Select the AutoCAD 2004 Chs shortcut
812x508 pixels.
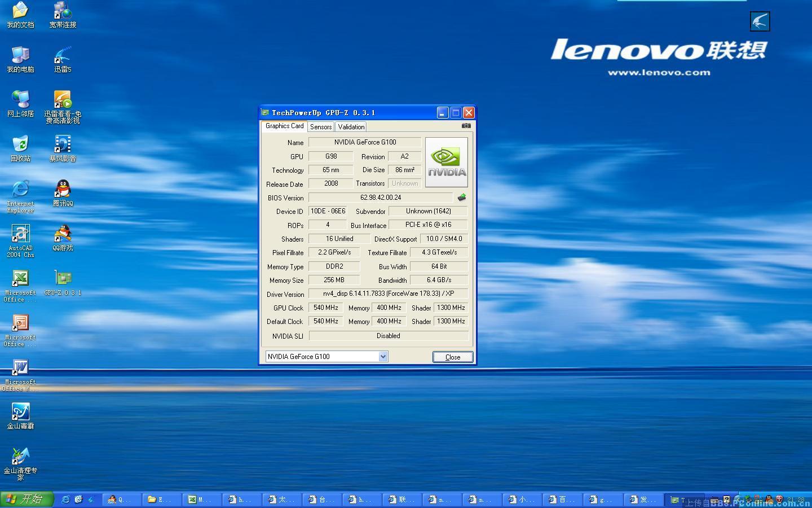pyautogui.click(x=20, y=241)
